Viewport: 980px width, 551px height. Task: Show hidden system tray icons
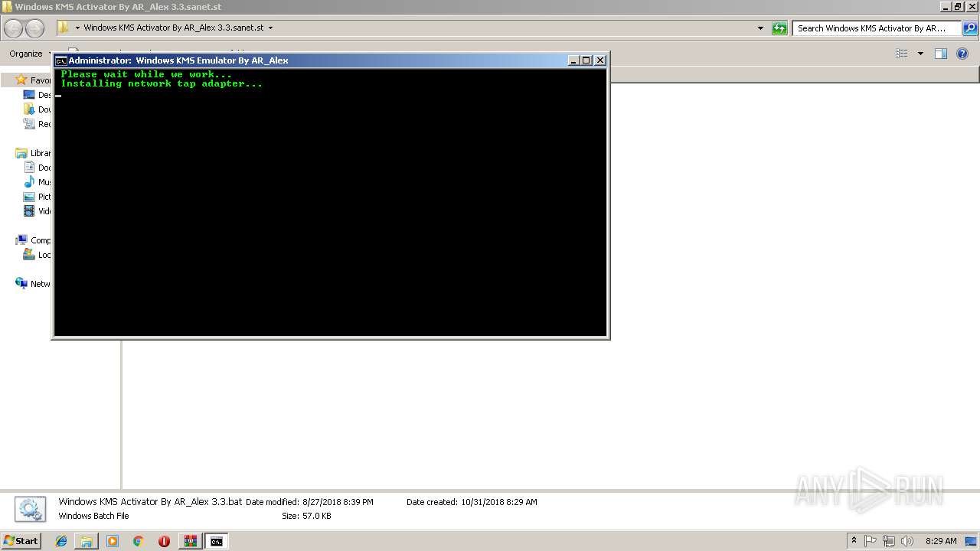click(854, 541)
